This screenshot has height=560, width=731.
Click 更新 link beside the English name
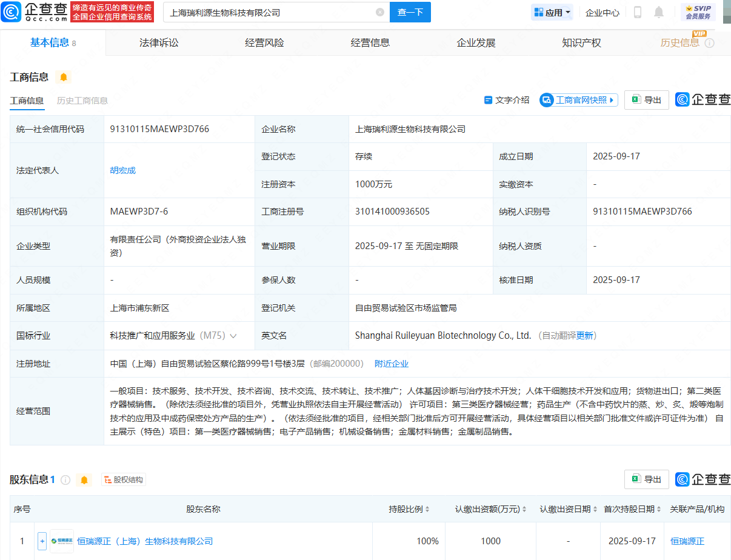[x=585, y=336]
